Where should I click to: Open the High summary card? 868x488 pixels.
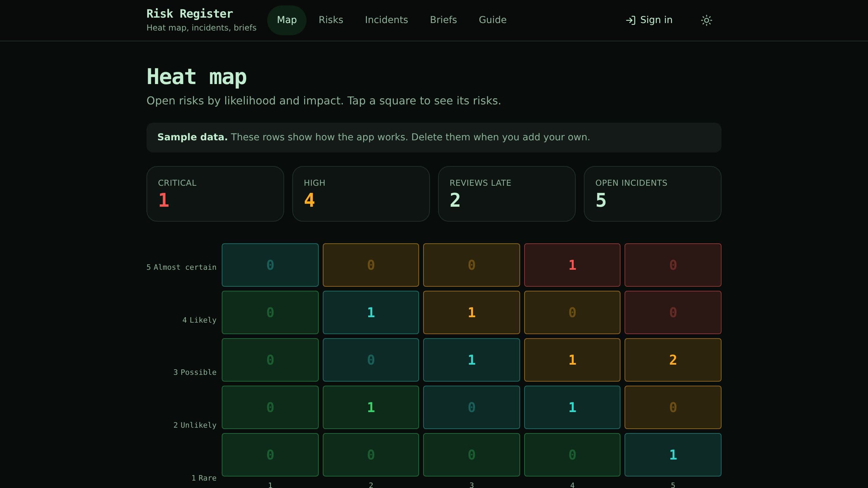pos(361,194)
